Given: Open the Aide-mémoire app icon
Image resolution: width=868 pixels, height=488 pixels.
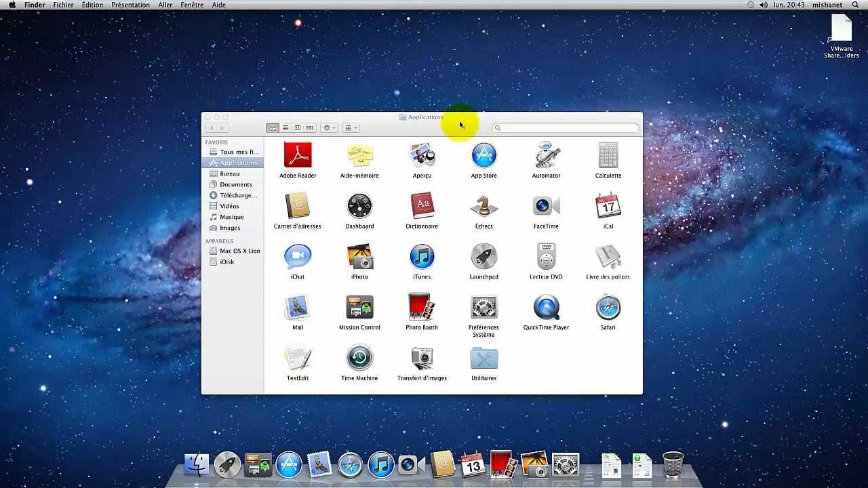Looking at the screenshot, I should pos(359,156).
